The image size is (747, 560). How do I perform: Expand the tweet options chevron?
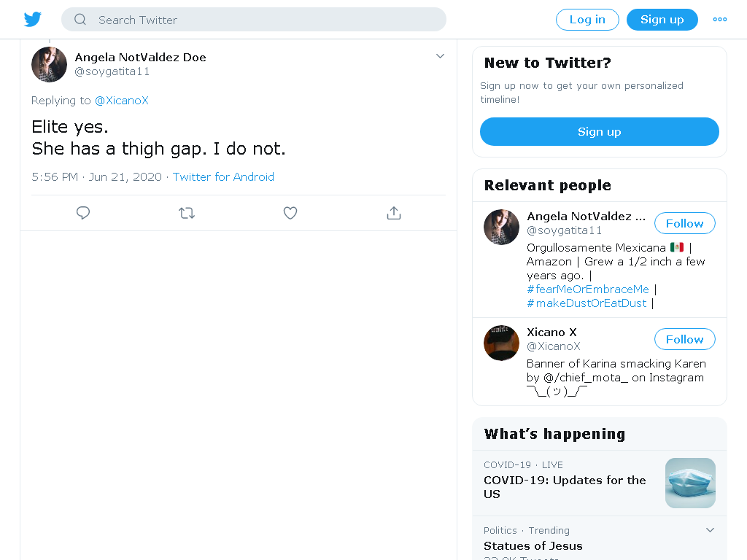[440, 56]
